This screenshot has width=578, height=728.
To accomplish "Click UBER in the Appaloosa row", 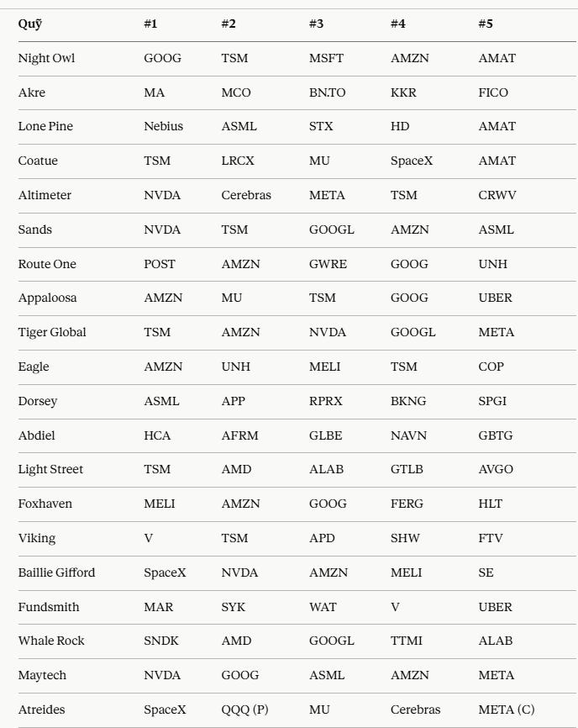I will coord(495,298).
